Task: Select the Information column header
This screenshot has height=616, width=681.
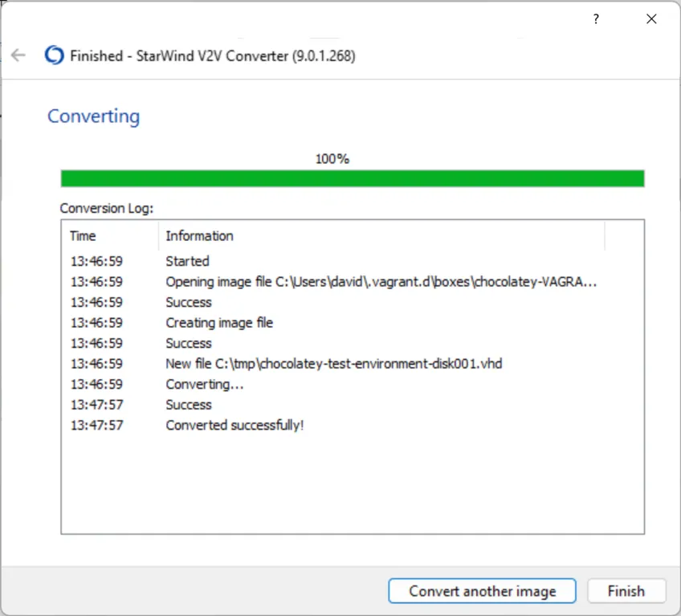Action: click(x=199, y=236)
